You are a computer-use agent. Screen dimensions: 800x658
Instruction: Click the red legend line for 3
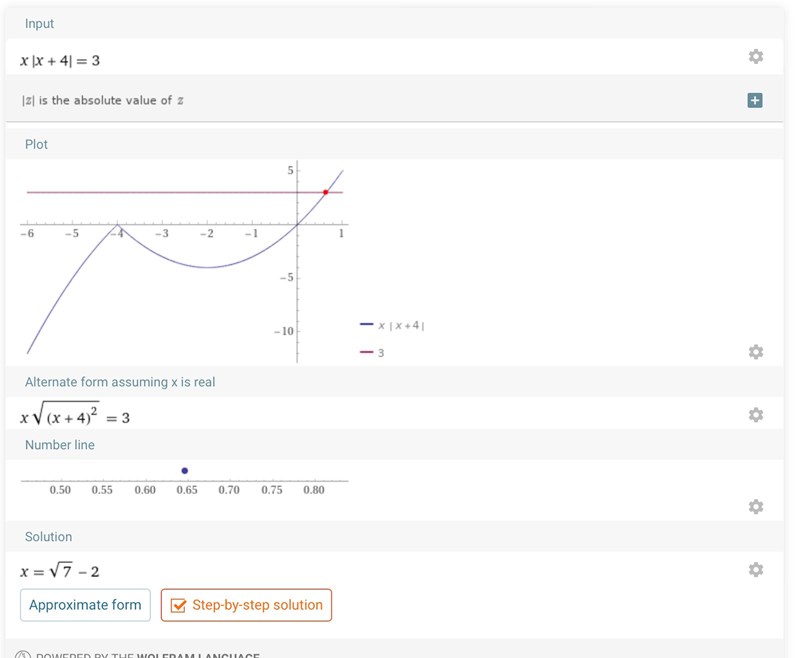367,352
